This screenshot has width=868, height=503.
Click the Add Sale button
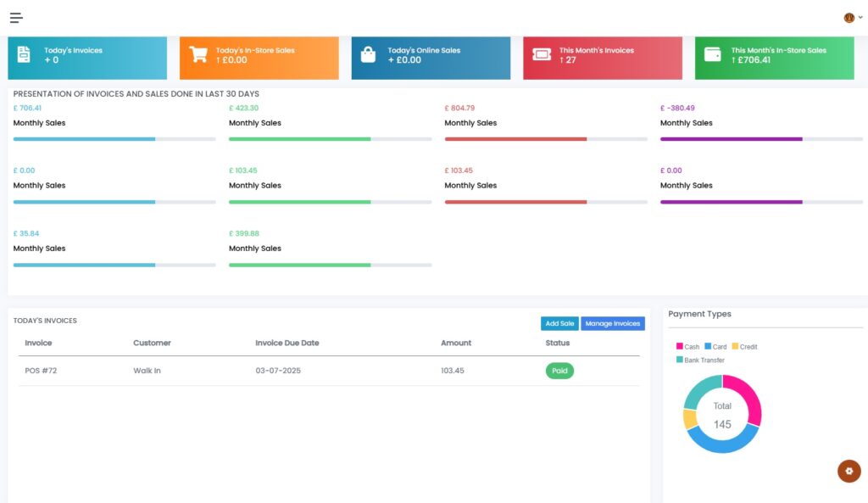[x=559, y=323]
